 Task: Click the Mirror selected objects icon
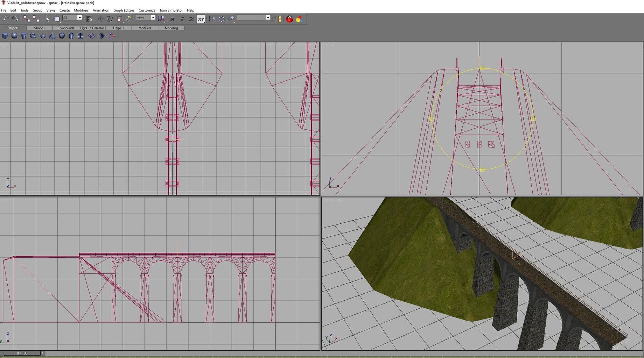pos(212,19)
